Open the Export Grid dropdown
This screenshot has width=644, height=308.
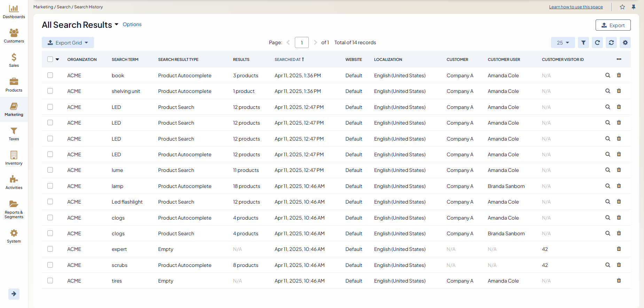68,42
